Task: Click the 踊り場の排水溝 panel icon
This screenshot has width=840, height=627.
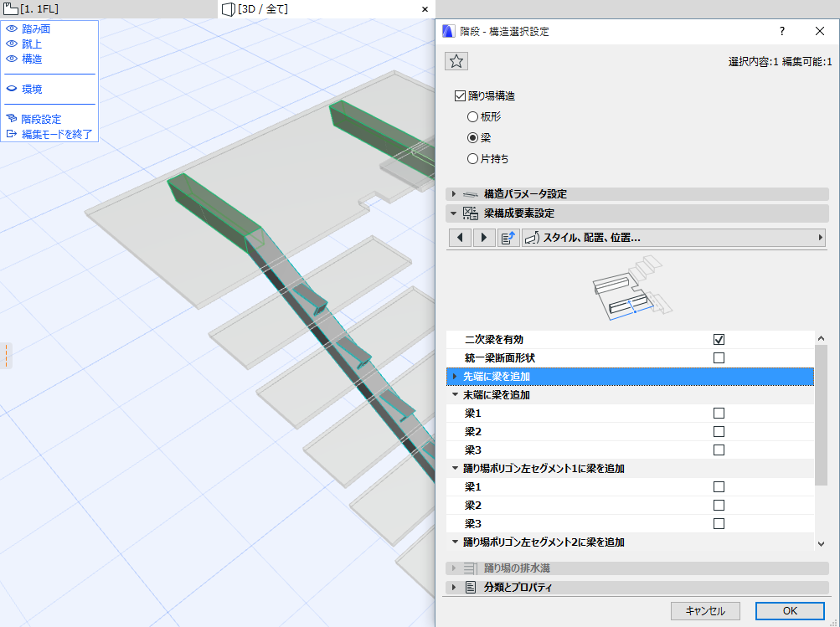Action: [x=471, y=568]
